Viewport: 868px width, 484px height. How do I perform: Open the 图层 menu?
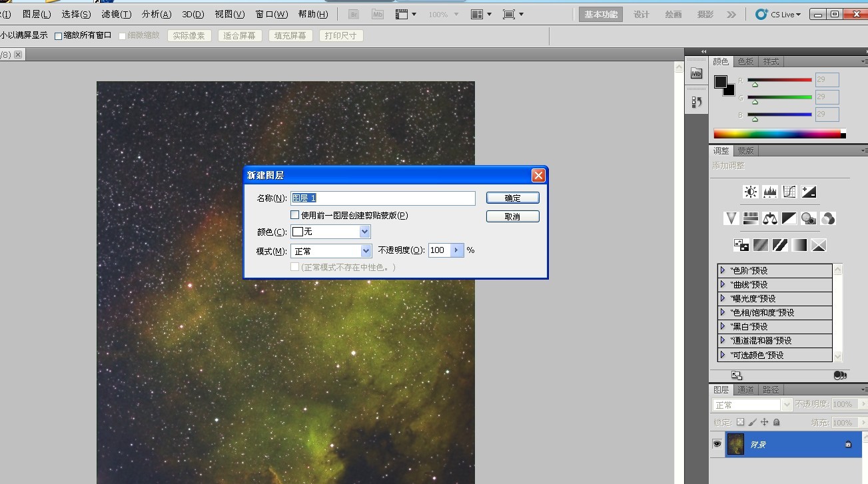[x=37, y=14]
